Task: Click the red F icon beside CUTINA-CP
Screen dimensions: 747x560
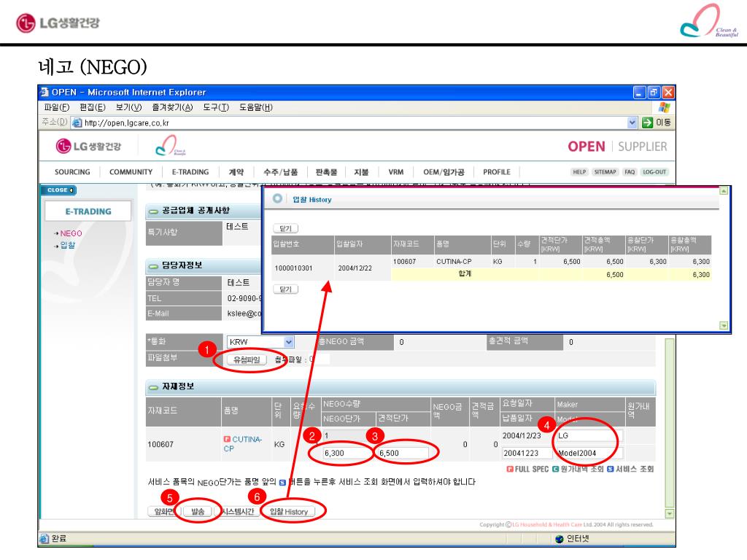Action: (x=227, y=438)
